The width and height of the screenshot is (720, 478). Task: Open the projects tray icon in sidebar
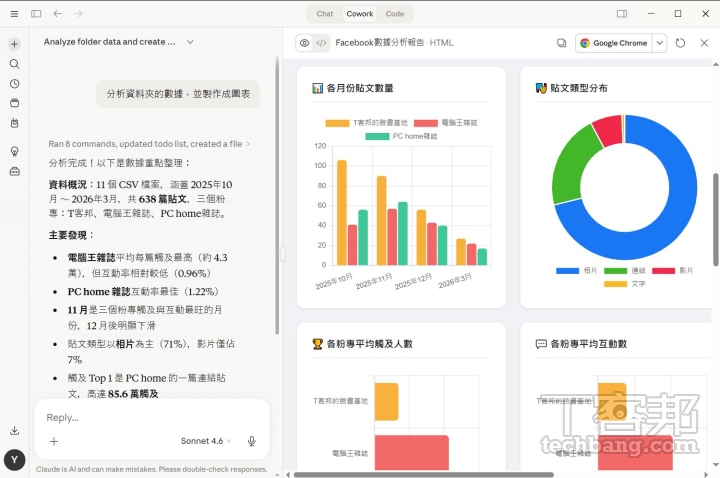click(x=14, y=103)
